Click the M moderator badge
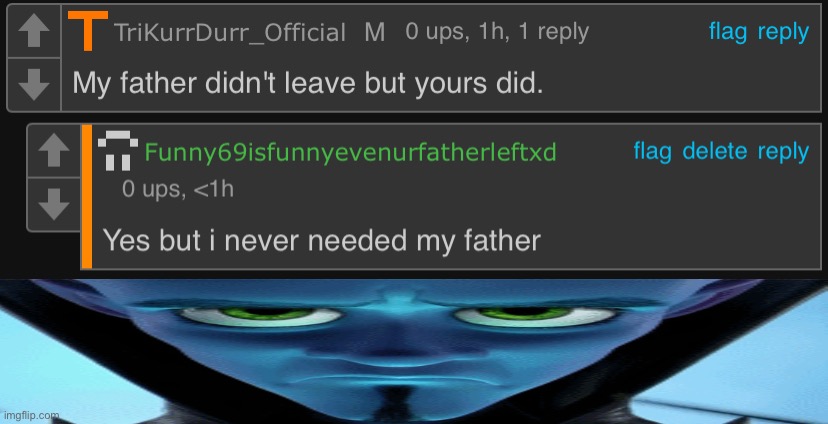The image size is (828, 424). 374,33
